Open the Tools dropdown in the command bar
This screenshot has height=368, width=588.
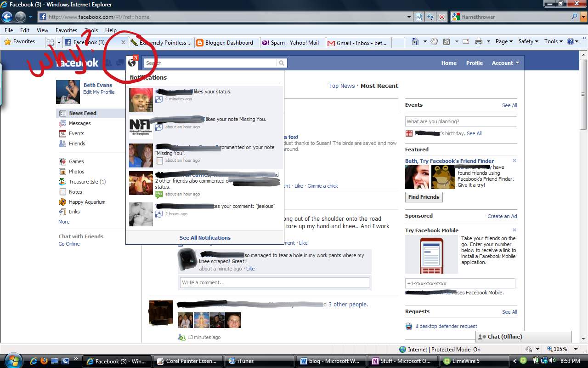[554, 41]
